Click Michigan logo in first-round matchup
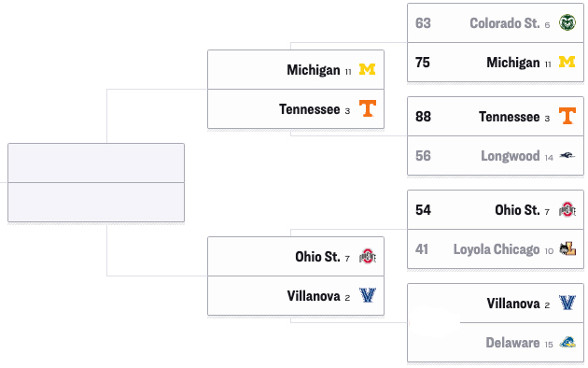Viewport: 588px width, 368px height. pos(567,62)
